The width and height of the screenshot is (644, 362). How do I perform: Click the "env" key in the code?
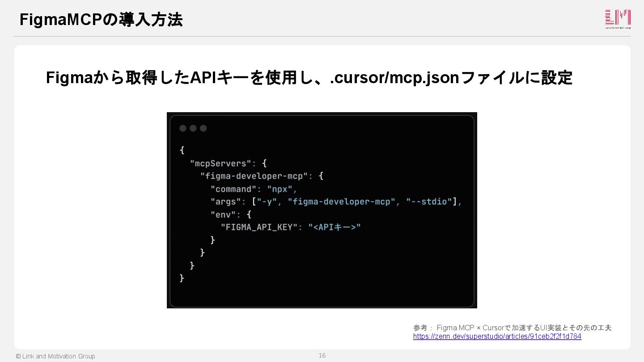[223, 215]
